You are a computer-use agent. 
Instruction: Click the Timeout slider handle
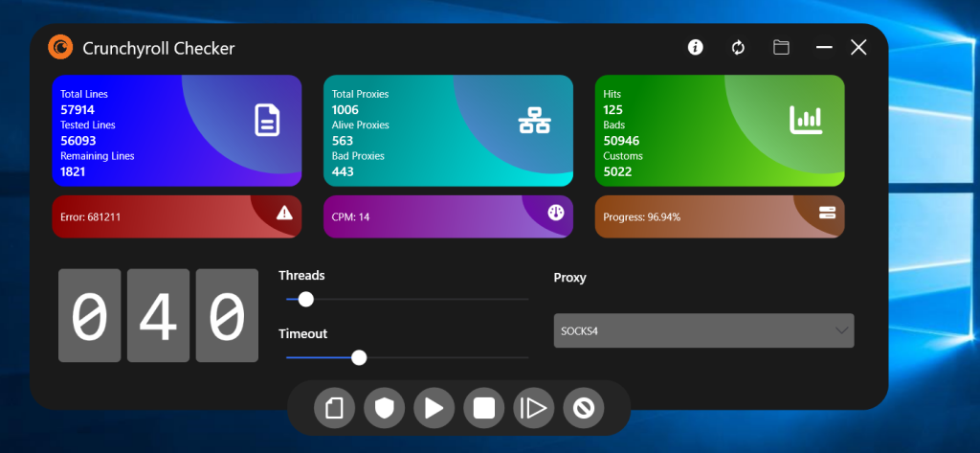(x=359, y=357)
